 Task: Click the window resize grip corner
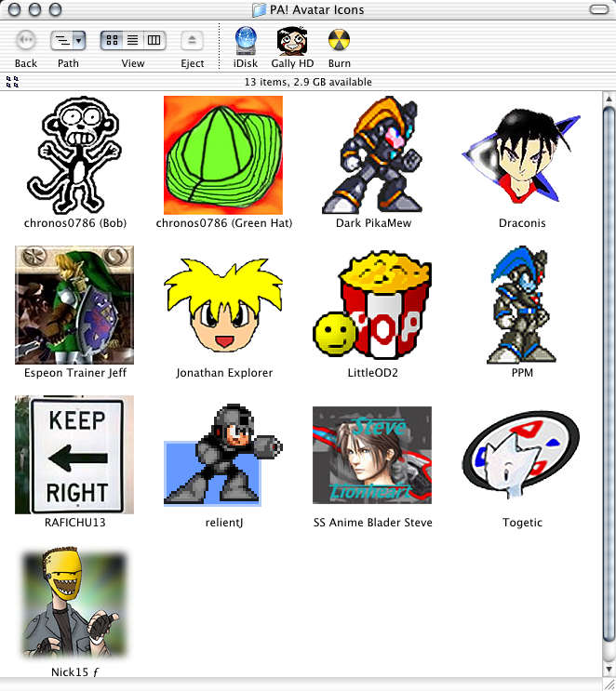pyautogui.click(x=609, y=684)
